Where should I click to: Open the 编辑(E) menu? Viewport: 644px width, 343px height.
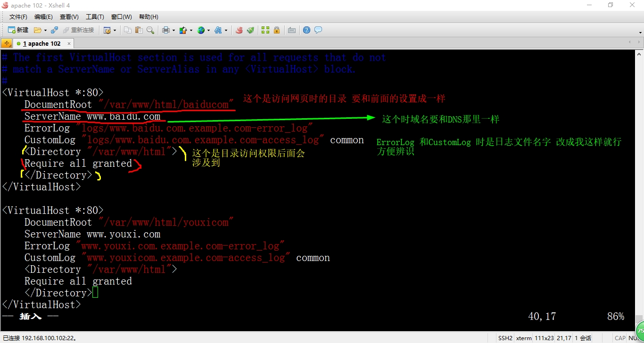click(43, 17)
